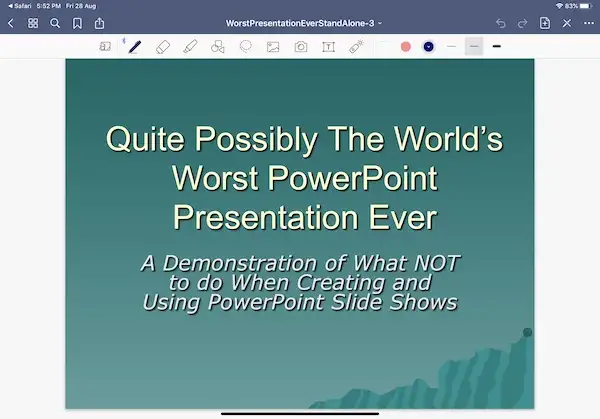
Task: Pick the dark navy pen color swatch
Action: [429, 46]
